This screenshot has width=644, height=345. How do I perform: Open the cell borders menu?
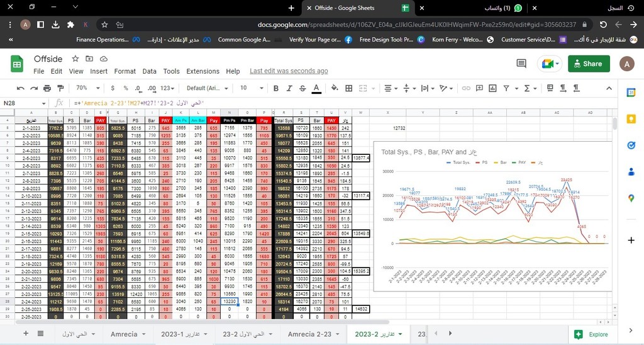point(348,88)
